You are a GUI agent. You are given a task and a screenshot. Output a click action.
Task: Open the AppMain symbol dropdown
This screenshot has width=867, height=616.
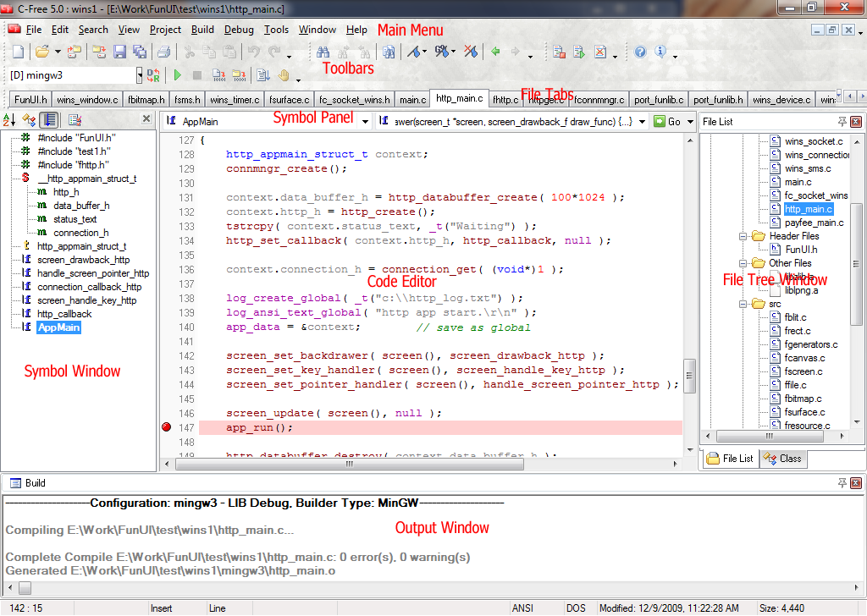[x=365, y=122]
